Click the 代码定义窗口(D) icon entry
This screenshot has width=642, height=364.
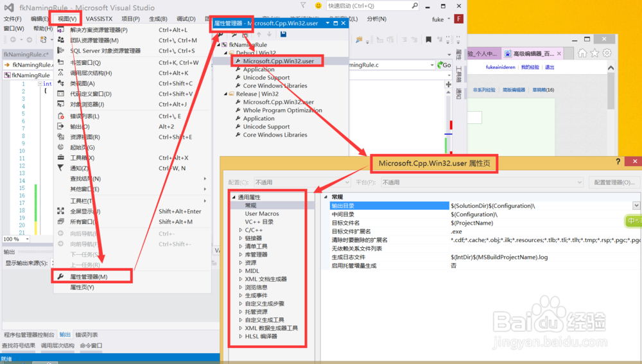click(60, 93)
